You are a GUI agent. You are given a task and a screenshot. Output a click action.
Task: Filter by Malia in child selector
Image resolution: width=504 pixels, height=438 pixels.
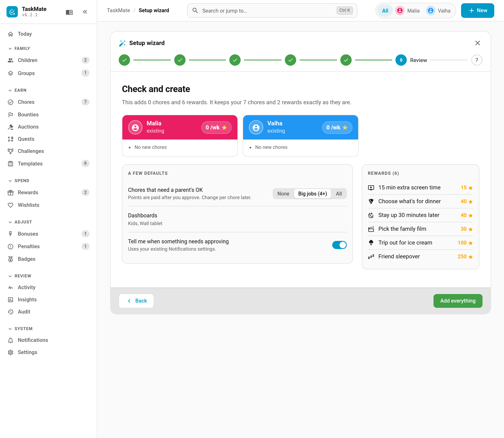pyautogui.click(x=408, y=11)
